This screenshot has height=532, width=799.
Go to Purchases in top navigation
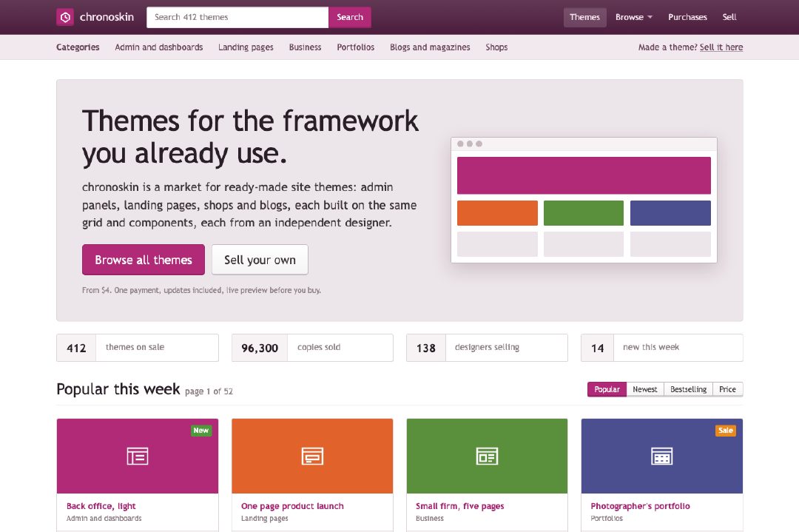click(687, 17)
